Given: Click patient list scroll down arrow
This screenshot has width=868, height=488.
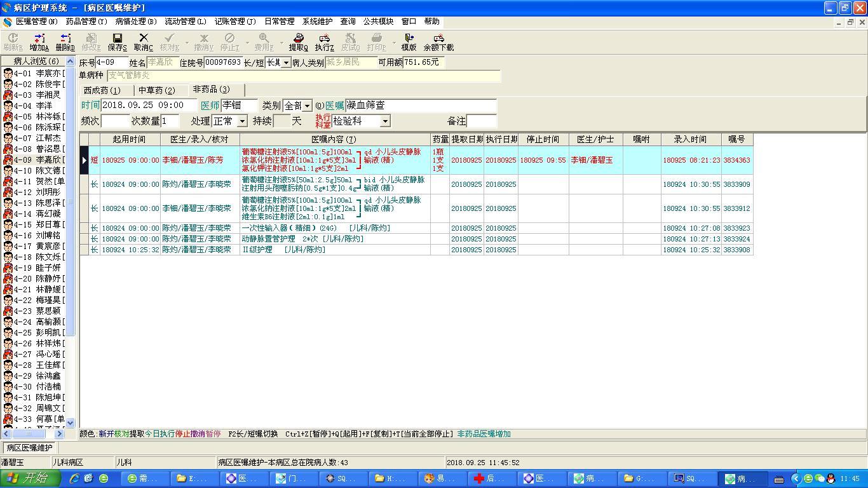Looking at the screenshot, I should click(x=70, y=423).
